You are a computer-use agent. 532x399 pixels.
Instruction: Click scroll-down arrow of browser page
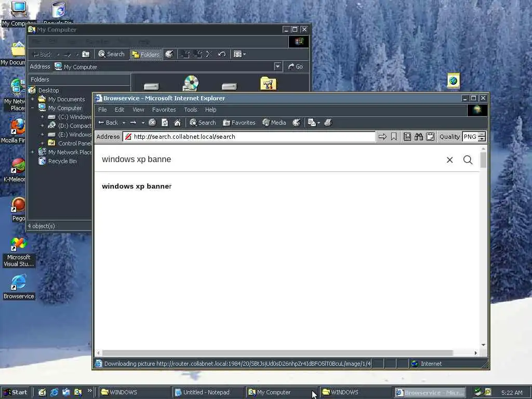click(x=484, y=345)
